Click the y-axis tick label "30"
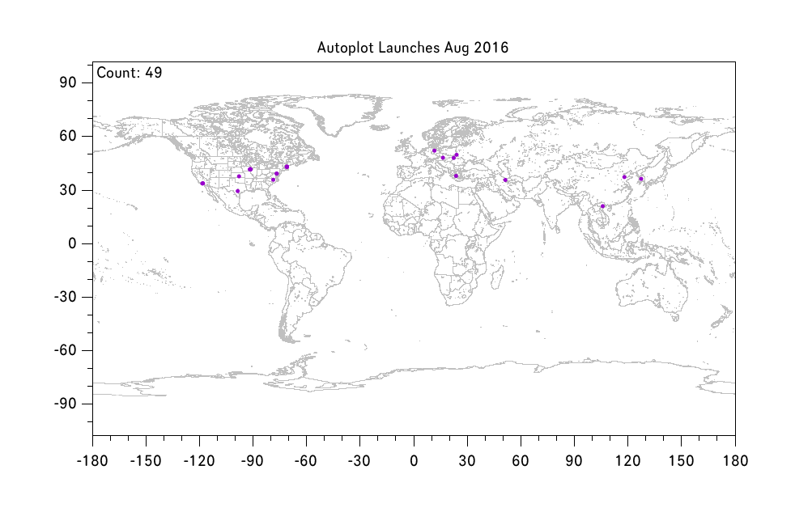This screenshot has width=812, height=512. click(68, 190)
